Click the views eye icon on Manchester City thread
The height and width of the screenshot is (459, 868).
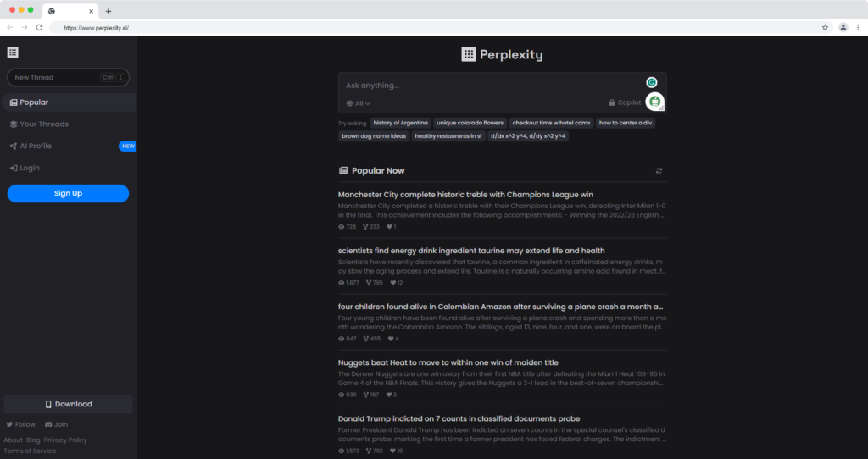coord(341,227)
